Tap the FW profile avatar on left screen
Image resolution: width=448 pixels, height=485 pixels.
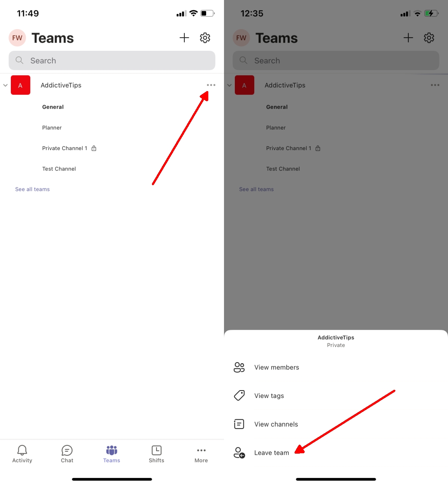pos(17,38)
